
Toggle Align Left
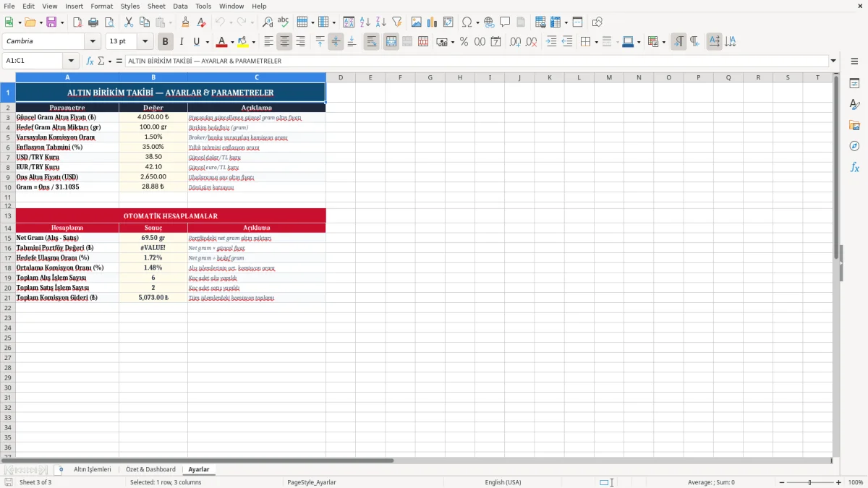[x=268, y=42]
